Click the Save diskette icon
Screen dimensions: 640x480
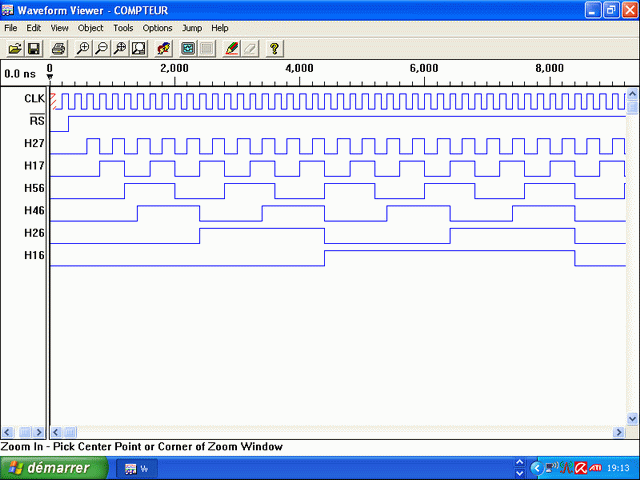(33, 48)
